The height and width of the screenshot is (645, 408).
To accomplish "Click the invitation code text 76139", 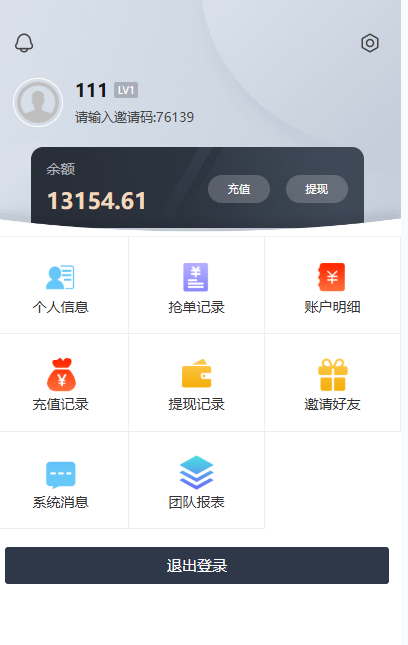I will coord(175,117).
